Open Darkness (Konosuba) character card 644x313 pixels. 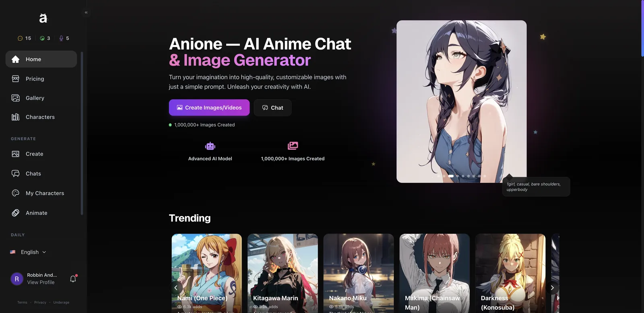510,274
